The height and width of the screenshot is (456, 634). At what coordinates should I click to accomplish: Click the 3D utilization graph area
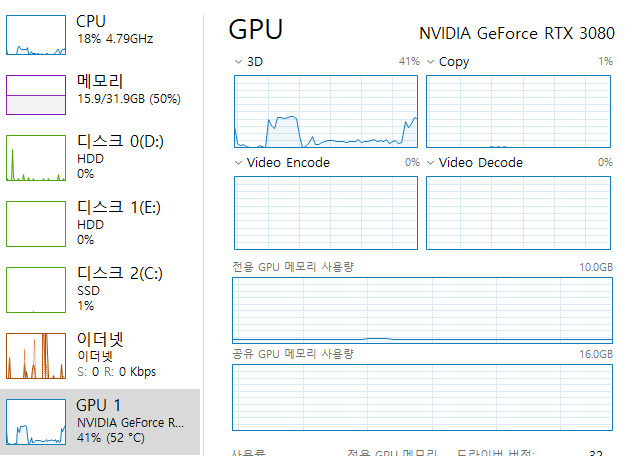pos(326,111)
